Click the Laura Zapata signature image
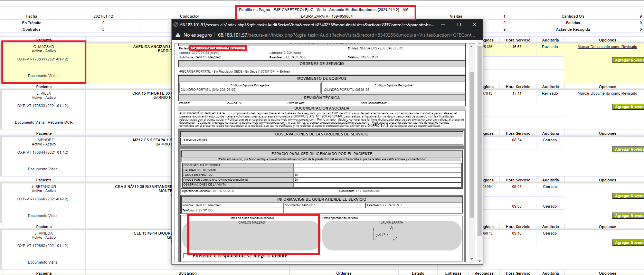The height and width of the screenshot is (275, 644). [x=385, y=234]
